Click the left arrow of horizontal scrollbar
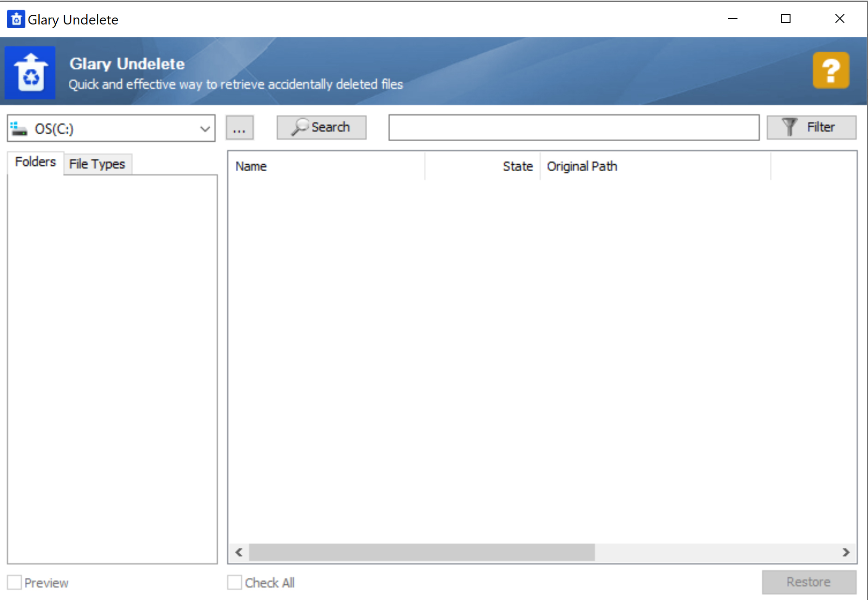This screenshot has height=600, width=868. [x=239, y=552]
